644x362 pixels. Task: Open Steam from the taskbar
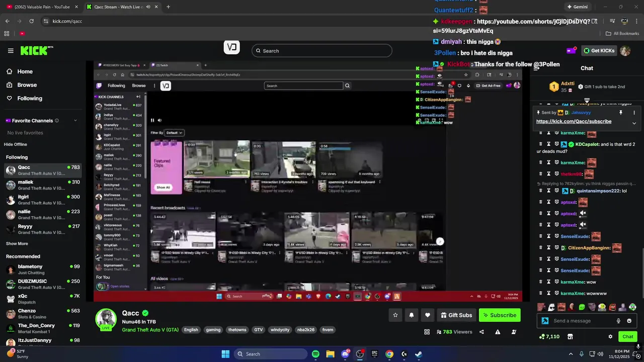pos(418,354)
